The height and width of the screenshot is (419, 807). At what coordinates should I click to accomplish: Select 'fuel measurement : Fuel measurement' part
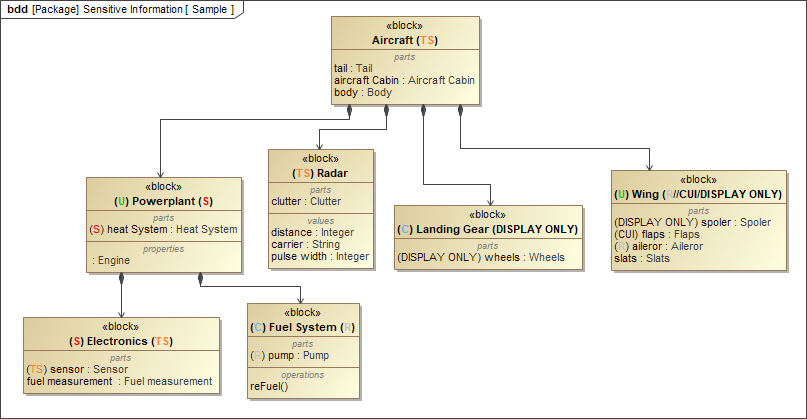coord(119,381)
